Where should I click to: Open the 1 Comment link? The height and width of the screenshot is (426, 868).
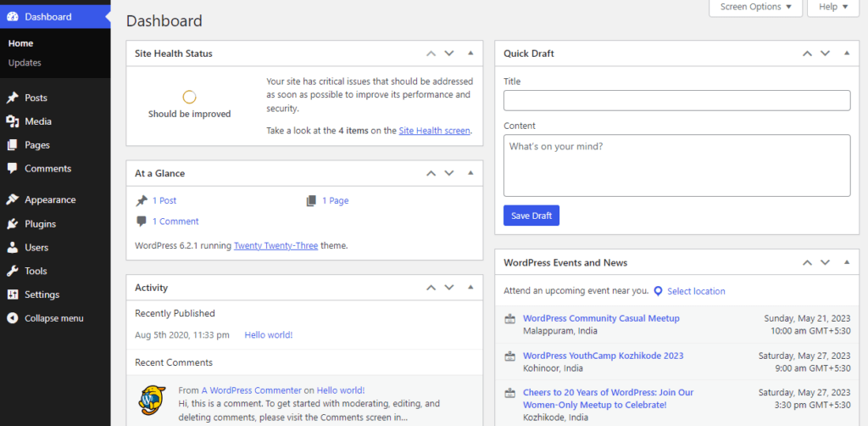click(175, 221)
